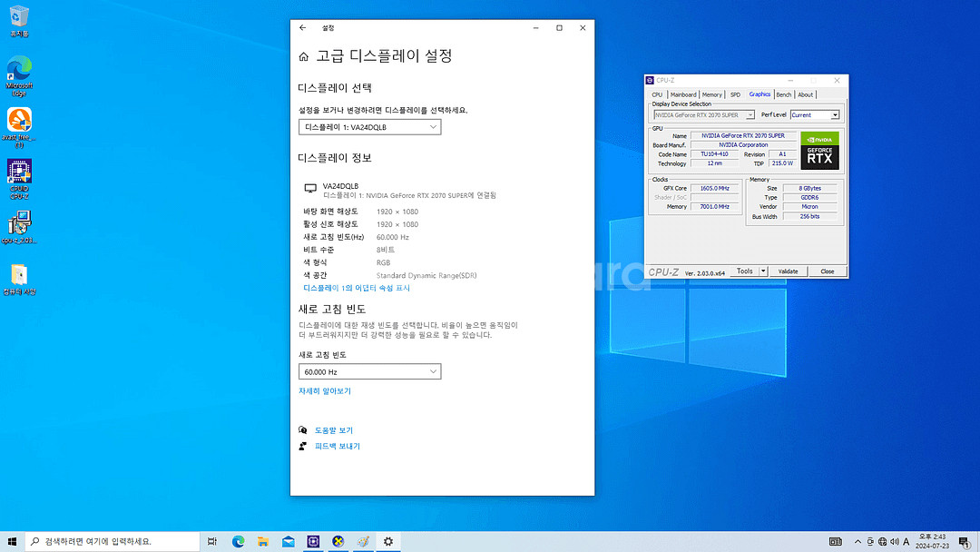Switch to the CPU tab in CPU-Z
Viewport: 980px width, 552px height.
click(657, 94)
